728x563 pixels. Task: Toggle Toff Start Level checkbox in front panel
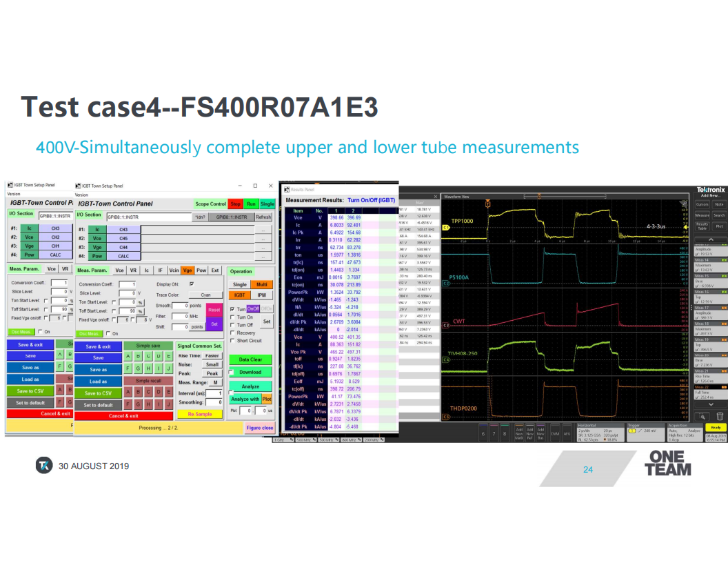tap(114, 311)
